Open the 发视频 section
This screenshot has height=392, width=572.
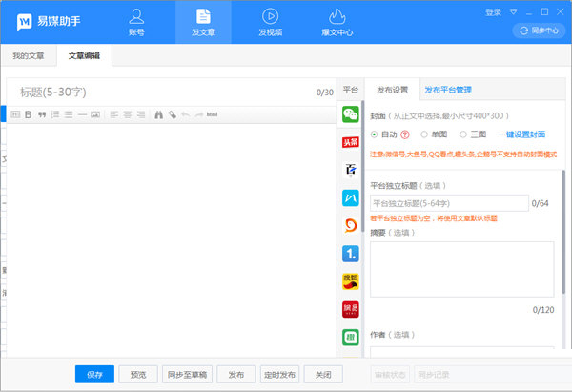[271, 23]
